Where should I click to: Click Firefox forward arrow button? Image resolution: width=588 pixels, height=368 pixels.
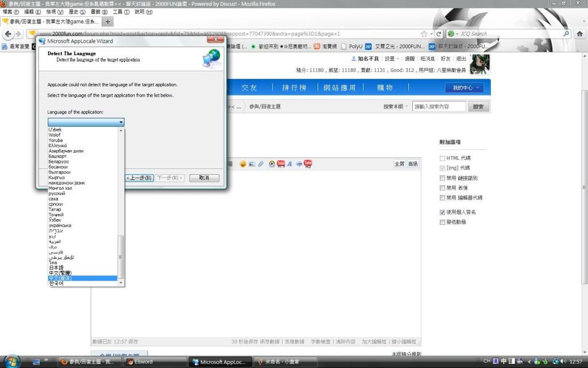coord(18,34)
